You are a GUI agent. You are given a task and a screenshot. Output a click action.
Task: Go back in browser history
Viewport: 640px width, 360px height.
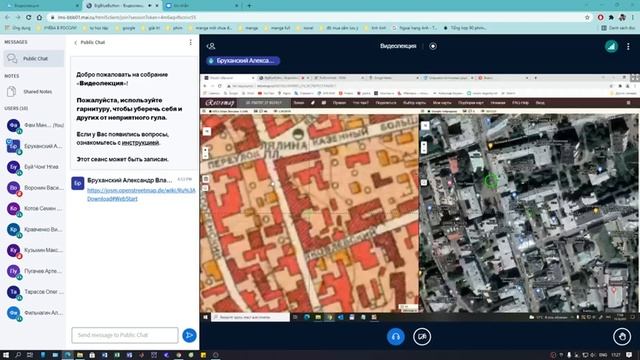(7, 18)
